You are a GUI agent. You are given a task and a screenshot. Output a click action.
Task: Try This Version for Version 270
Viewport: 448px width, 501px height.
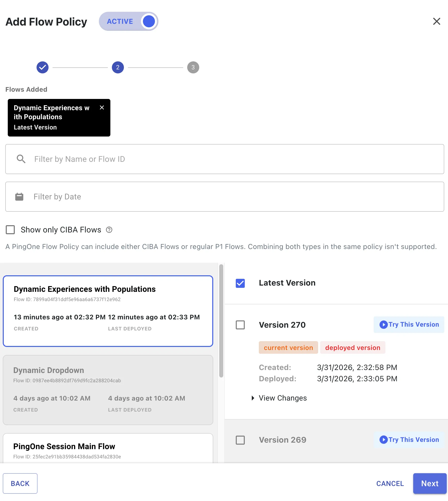[x=409, y=325]
